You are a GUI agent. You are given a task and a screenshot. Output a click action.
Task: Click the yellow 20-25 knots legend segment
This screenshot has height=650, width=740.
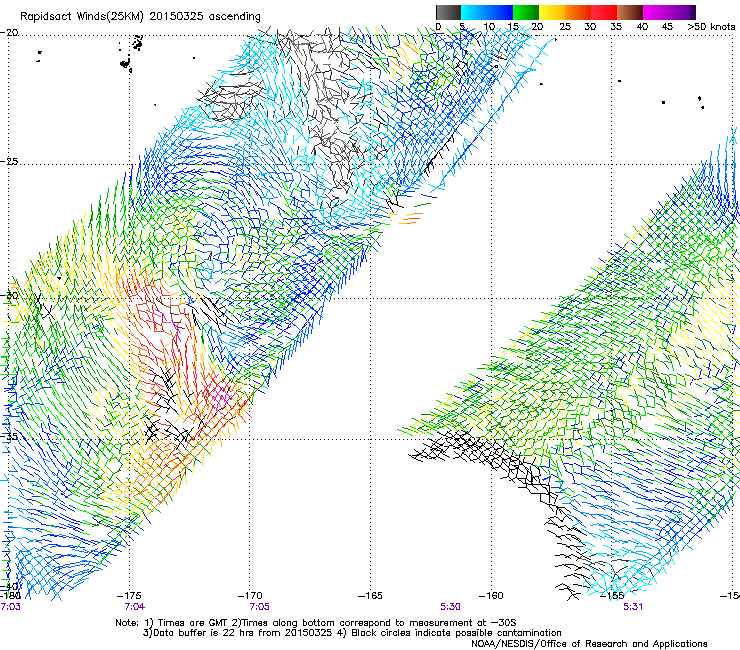click(x=552, y=12)
